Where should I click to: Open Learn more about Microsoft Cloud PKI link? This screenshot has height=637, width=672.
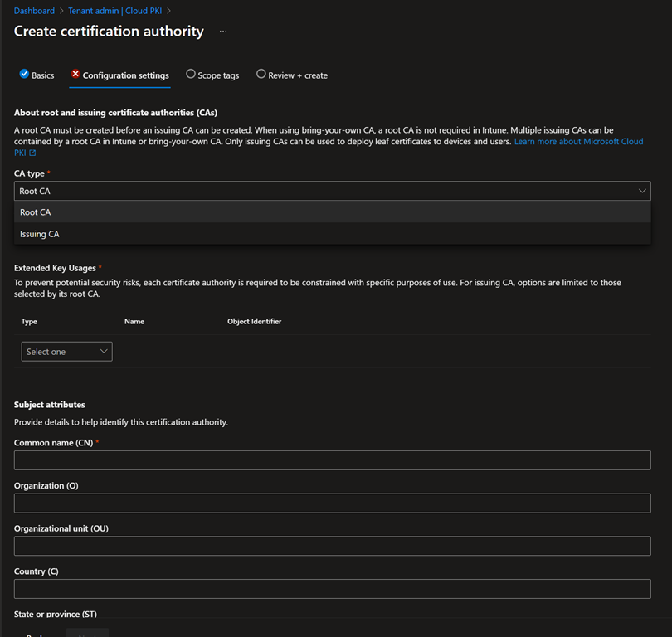578,142
